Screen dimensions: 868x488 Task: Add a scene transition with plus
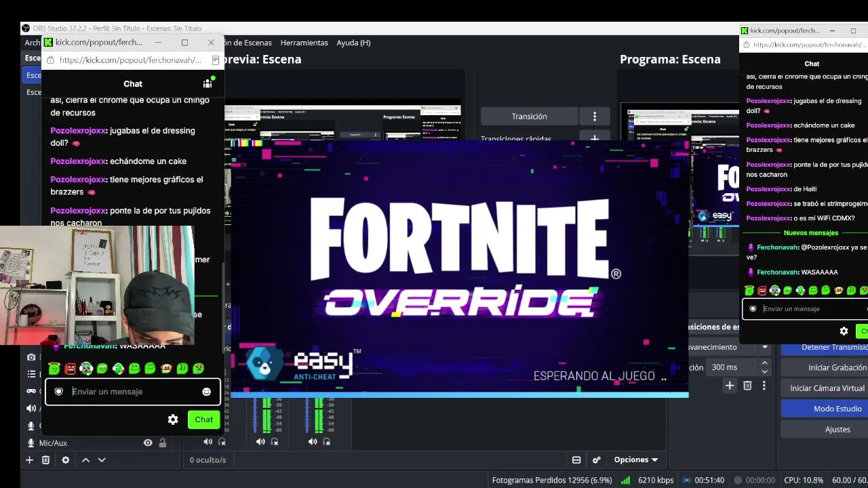point(730,386)
